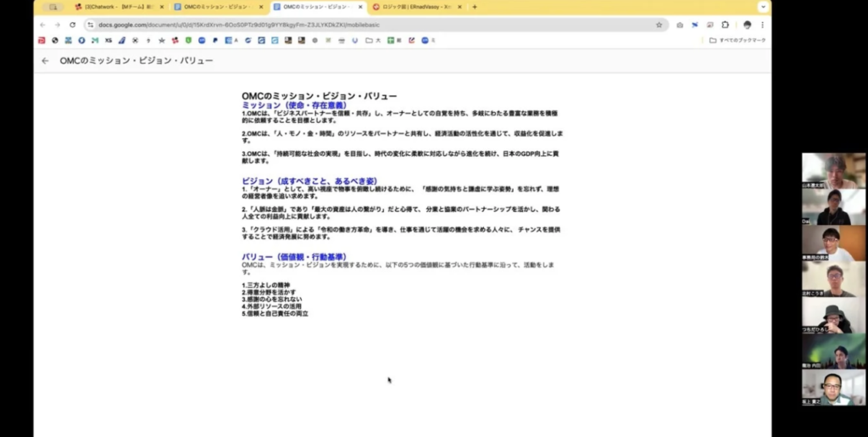Open the Chrome profile avatar
Image resolution: width=868 pixels, height=437 pixels.
[748, 25]
